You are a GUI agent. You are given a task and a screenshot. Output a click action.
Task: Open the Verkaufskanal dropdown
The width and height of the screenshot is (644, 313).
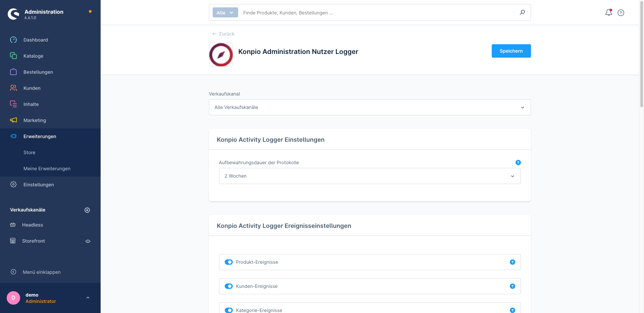[370, 107]
